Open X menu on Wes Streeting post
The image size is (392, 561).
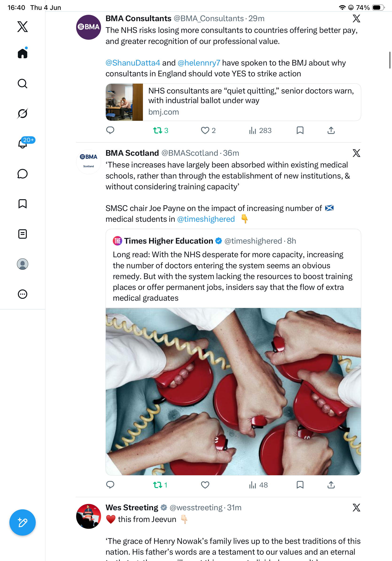tap(356, 507)
